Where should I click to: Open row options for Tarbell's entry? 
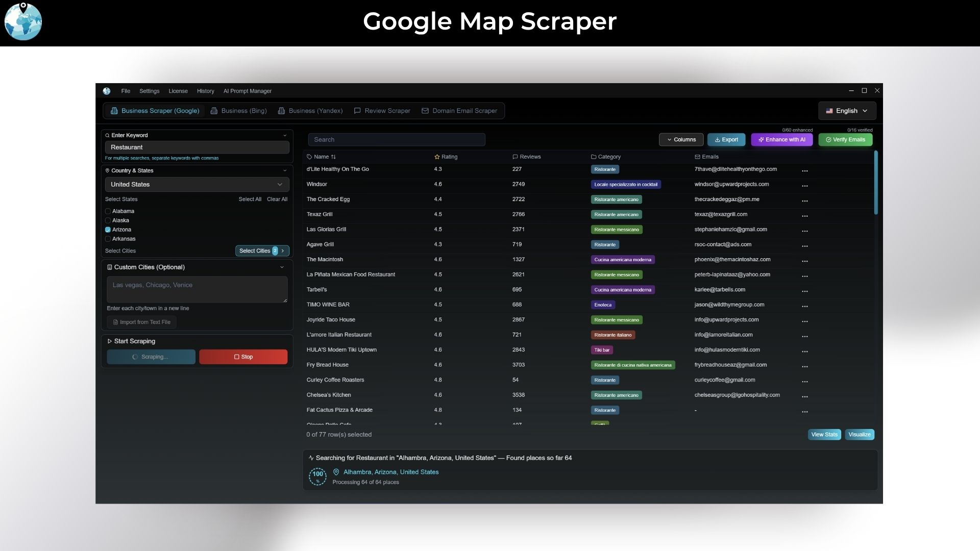click(x=804, y=291)
